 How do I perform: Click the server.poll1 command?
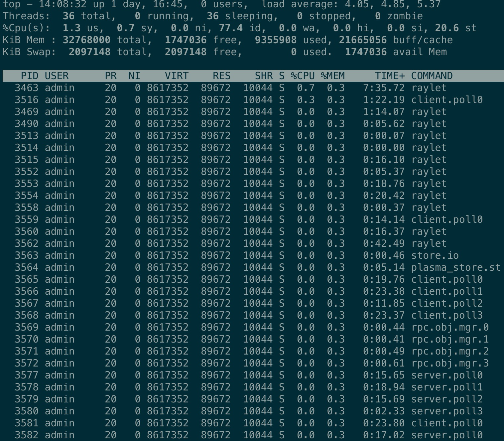[x=447, y=387]
